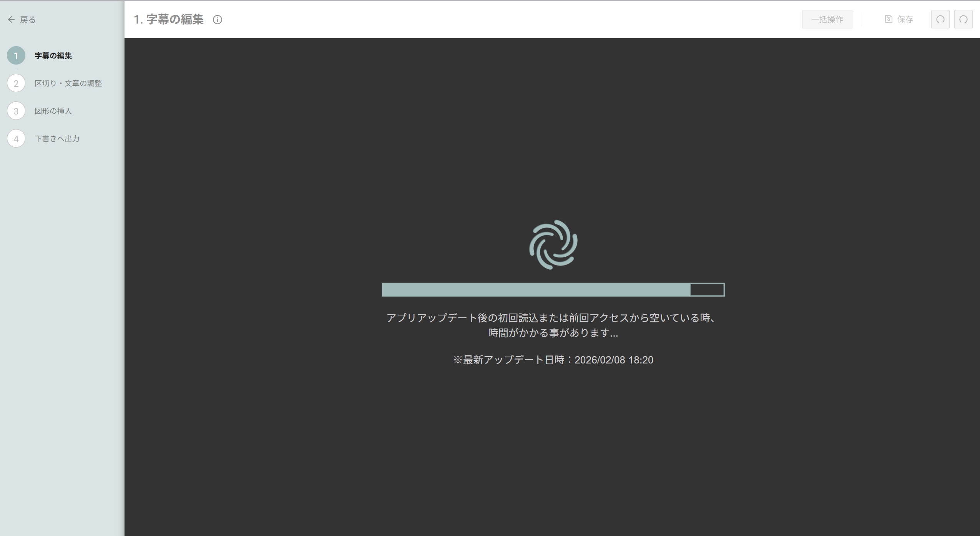Screen dimensions: 980x536
Task: Click the undo (counter-clockwise arrow) button
Action: coord(940,19)
